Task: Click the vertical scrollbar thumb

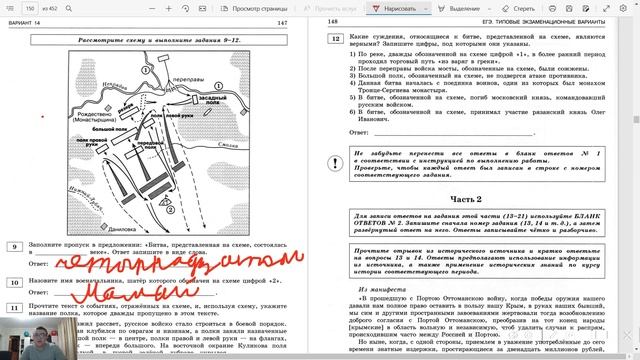Action: [636, 119]
